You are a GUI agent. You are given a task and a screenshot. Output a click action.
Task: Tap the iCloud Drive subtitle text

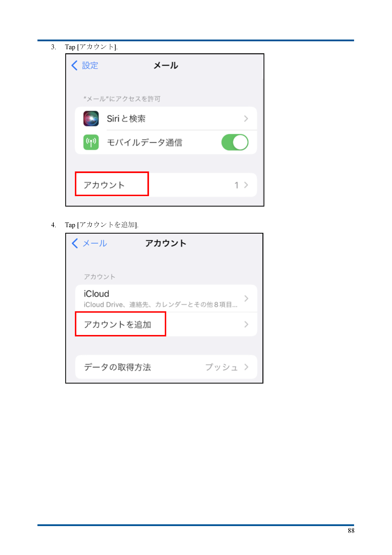point(160,305)
